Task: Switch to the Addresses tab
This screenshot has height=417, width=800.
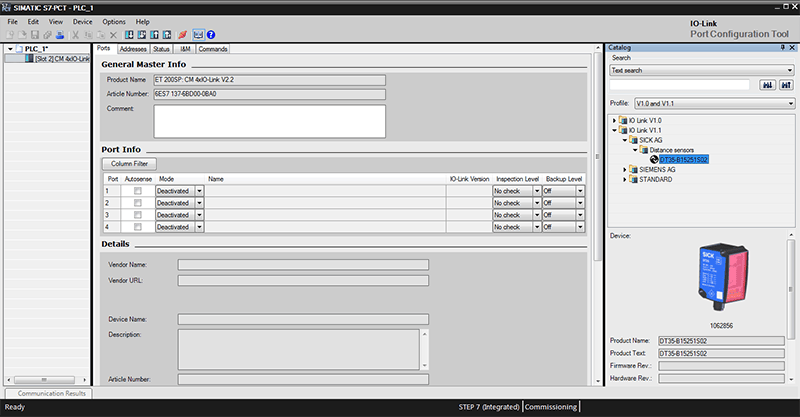Action: (x=133, y=49)
